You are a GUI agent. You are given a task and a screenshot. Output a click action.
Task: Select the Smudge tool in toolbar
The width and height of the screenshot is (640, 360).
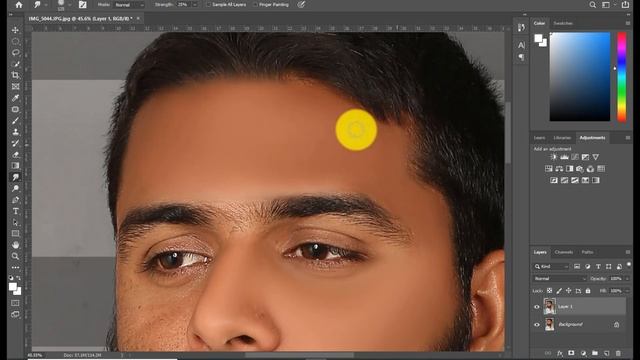pyautogui.click(x=16, y=177)
